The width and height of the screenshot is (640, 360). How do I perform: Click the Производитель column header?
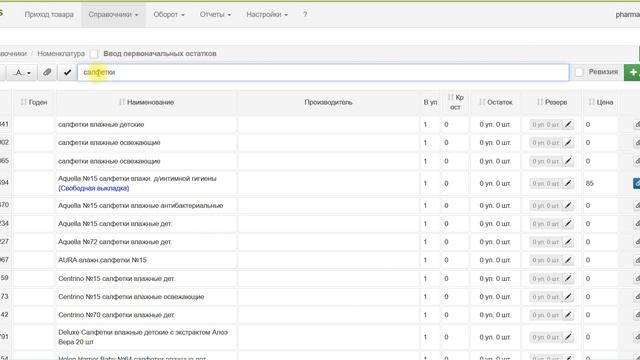pos(328,102)
